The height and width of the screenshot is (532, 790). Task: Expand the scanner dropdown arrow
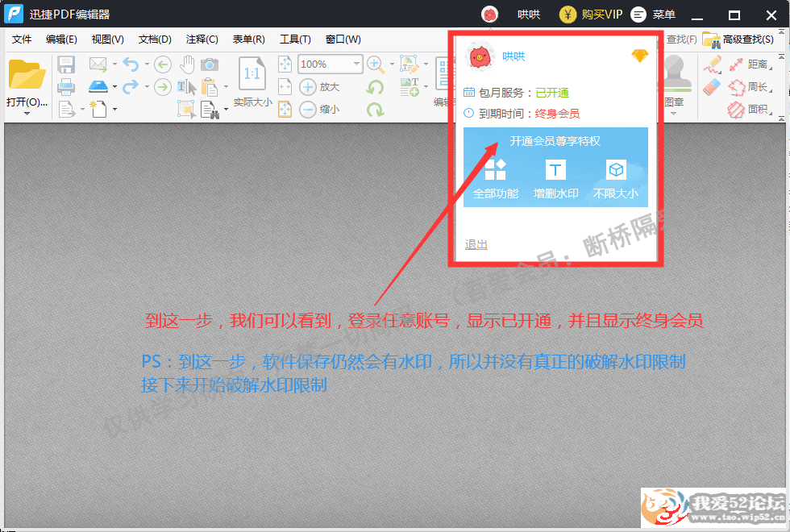point(114,87)
